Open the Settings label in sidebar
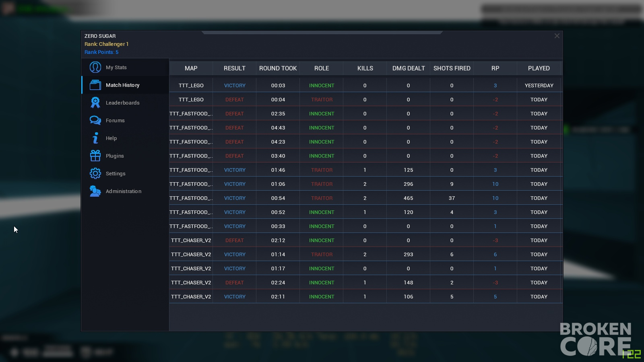This screenshot has width=644, height=362. point(116,174)
